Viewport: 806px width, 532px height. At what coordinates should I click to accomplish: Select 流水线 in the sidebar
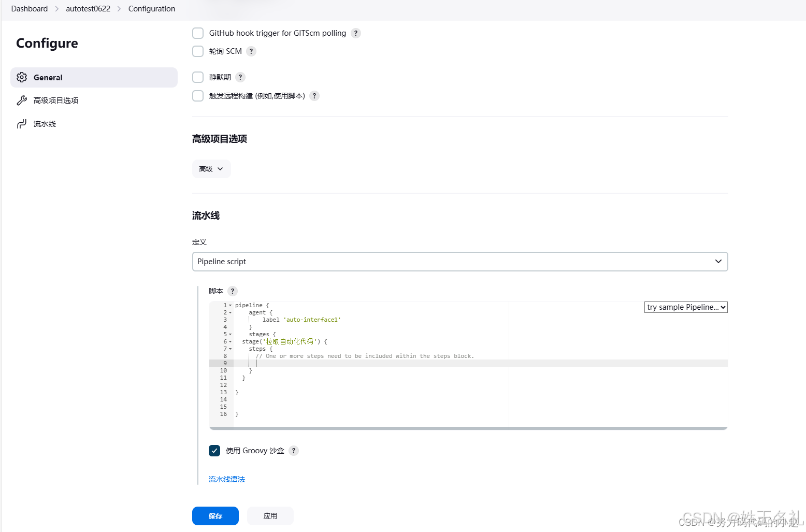click(x=94, y=124)
